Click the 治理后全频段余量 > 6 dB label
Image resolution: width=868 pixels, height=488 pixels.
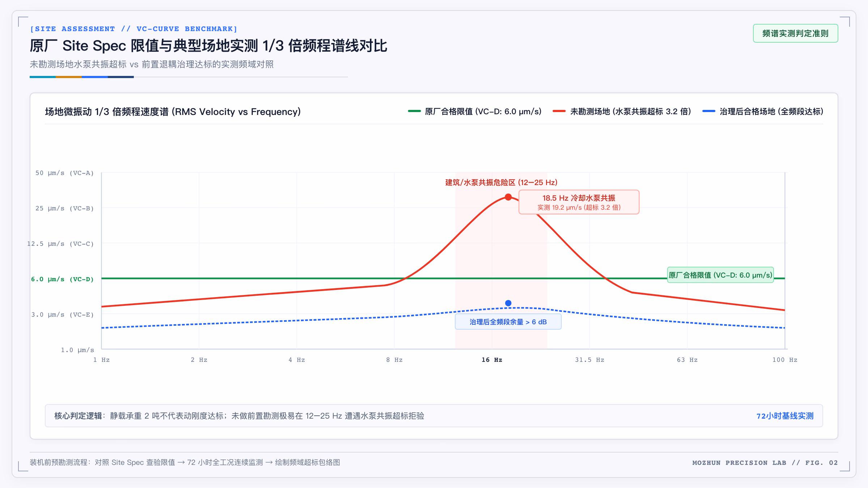tap(508, 322)
